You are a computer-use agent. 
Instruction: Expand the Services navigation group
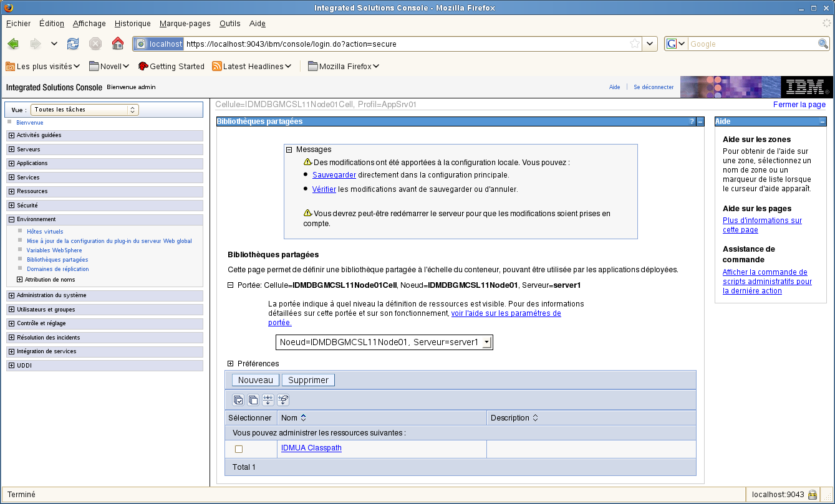11,178
